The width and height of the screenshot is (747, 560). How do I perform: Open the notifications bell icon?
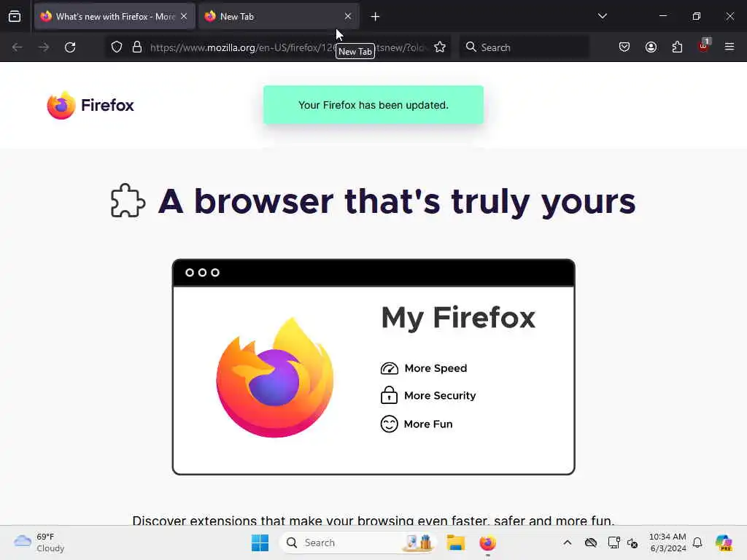[697, 542]
